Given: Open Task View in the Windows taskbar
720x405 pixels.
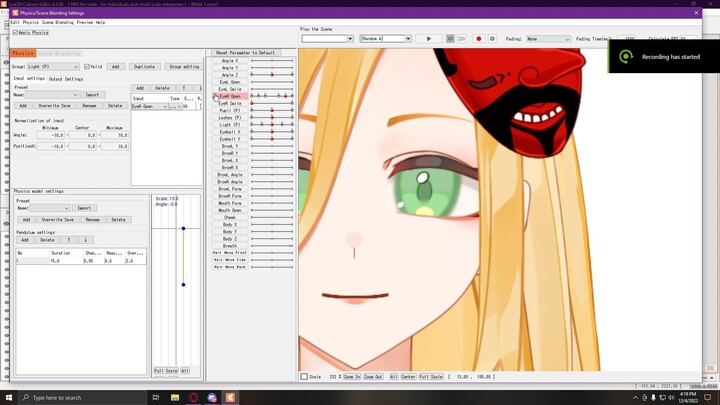Looking at the screenshot, I should tap(156, 397).
